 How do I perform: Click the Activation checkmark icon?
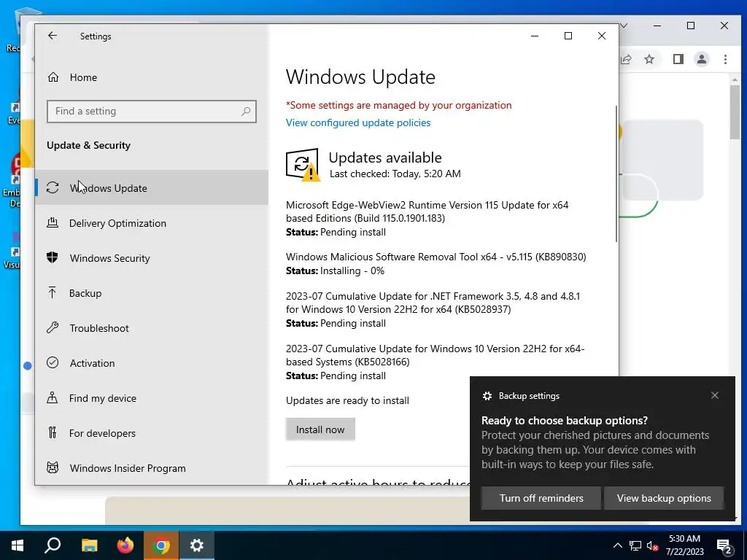pos(53,362)
